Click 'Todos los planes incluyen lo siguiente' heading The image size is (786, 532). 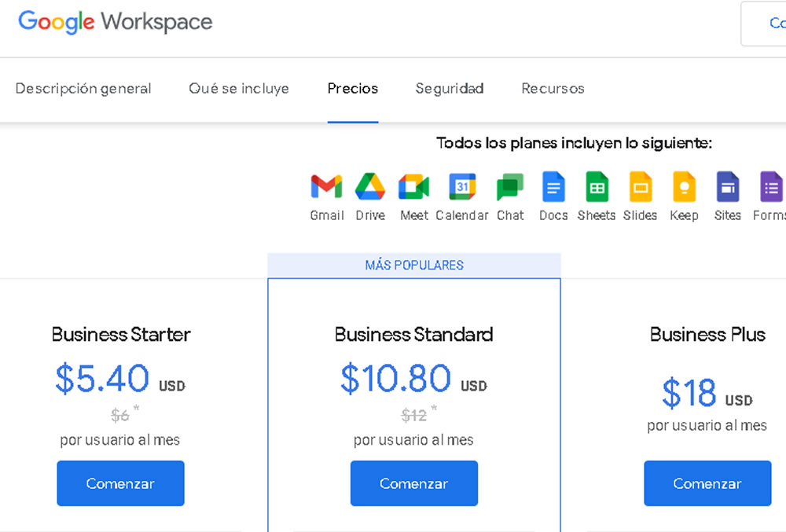pos(574,143)
